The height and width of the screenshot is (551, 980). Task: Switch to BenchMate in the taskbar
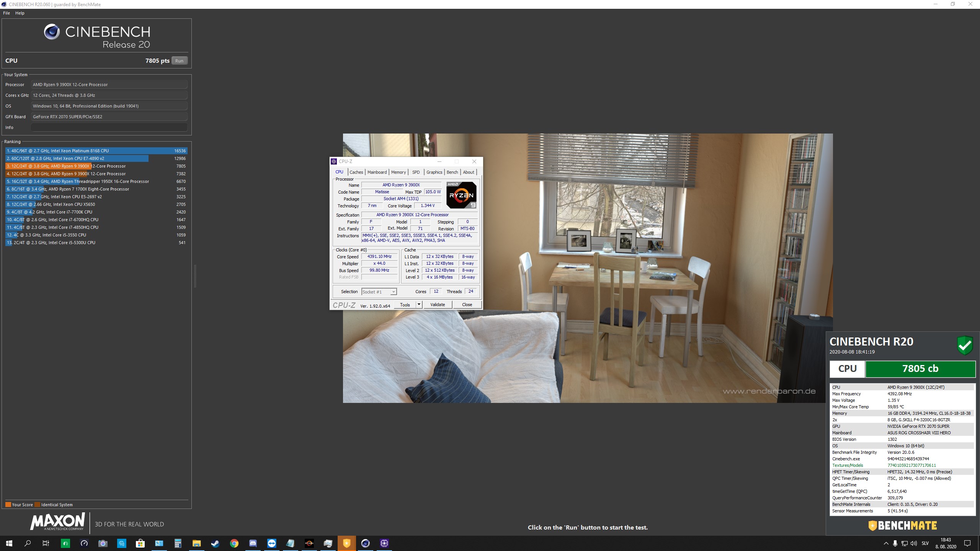tap(346, 543)
